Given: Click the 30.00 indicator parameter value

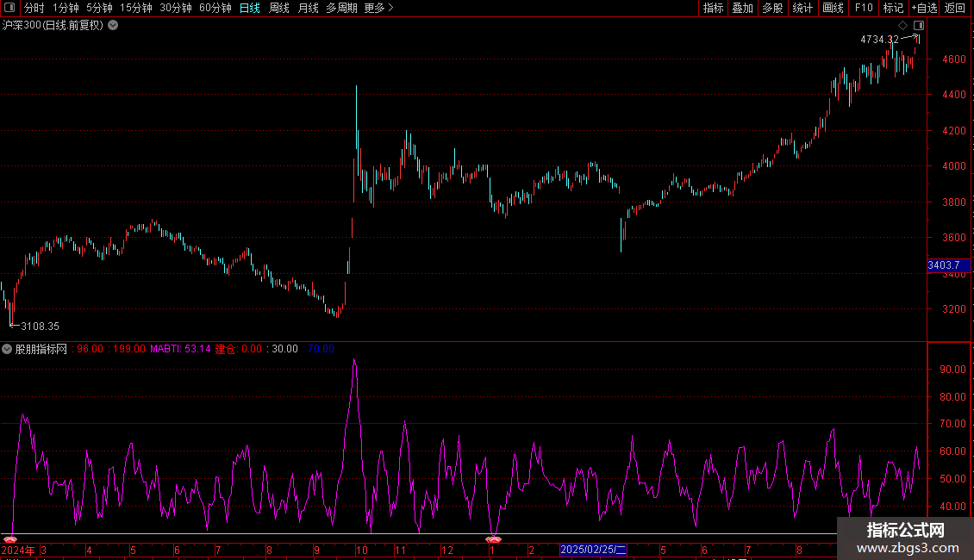Looking at the screenshot, I should click(x=284, y=349).
